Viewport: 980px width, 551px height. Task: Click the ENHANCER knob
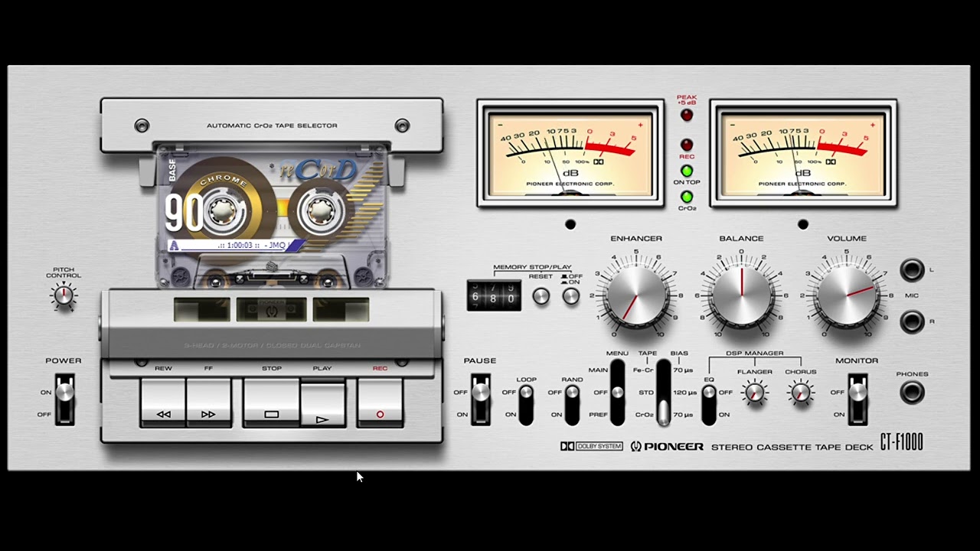click(x=637, y=294)
